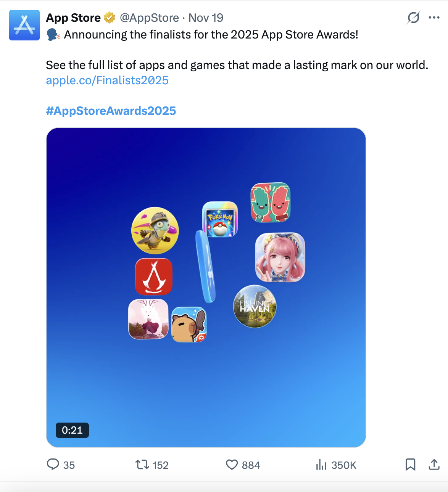The image size is (448, 492).
Task: Open the apple.co/Finalists2025 link
Action: pos(107,80)
